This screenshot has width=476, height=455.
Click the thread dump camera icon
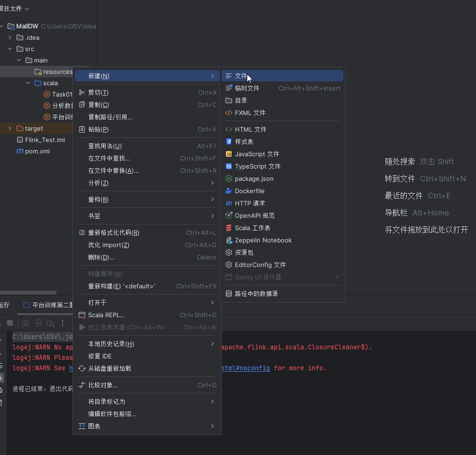pyautogui.click(x=26, y=323)
